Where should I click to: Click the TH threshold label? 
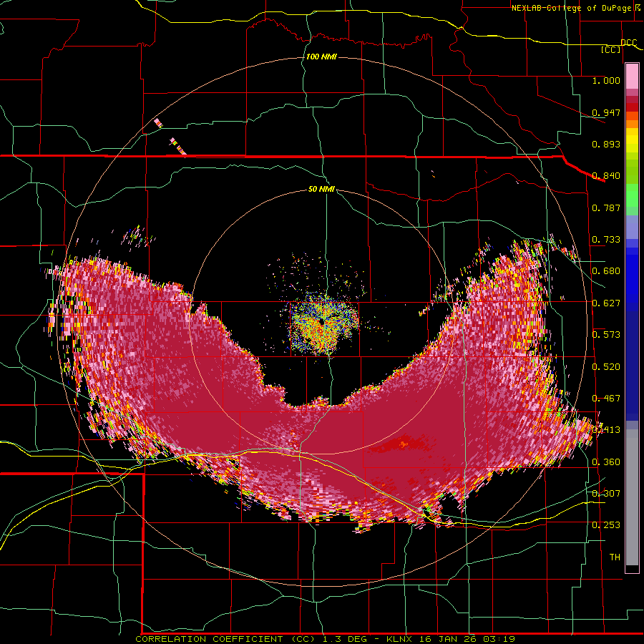615,557
